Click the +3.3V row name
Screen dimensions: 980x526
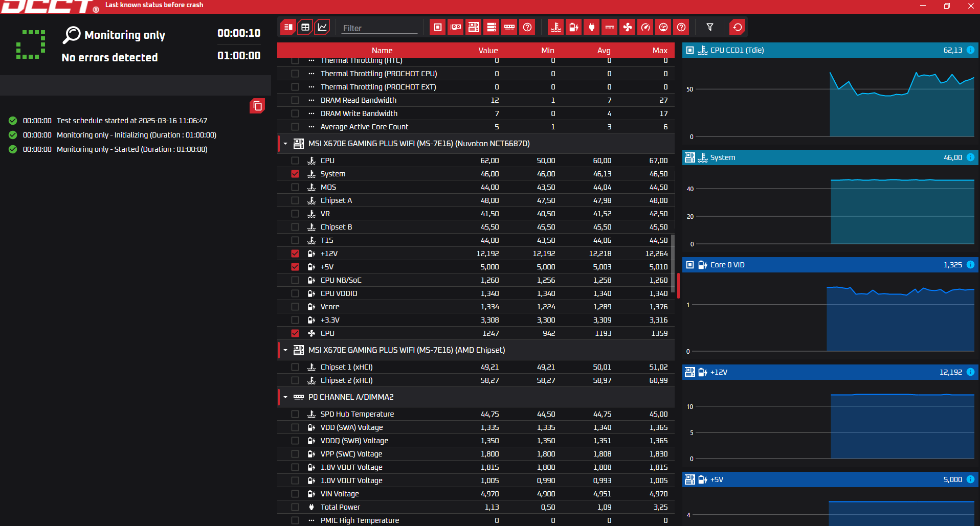(330, 320)
